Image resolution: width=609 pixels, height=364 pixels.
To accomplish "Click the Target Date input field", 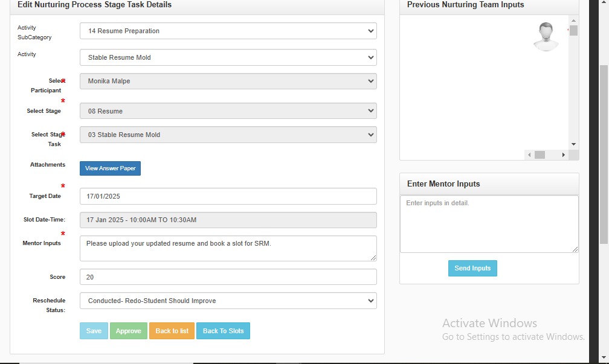I will point(228,196).
